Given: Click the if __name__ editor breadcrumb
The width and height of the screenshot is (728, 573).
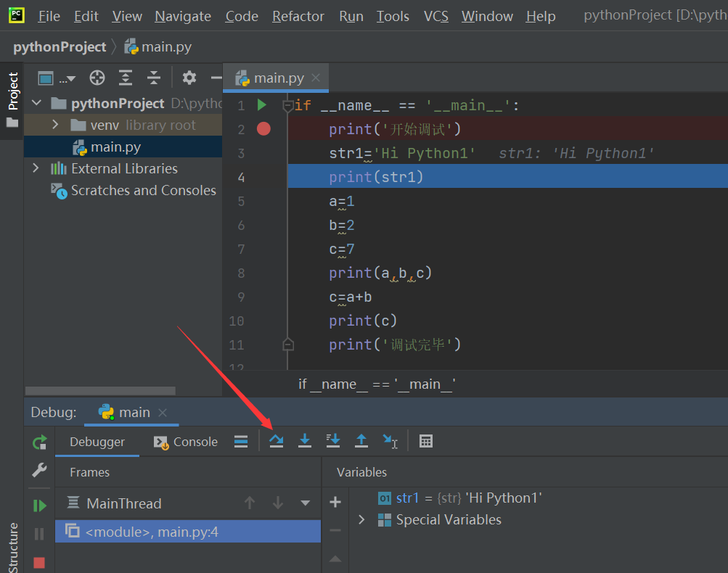Looking at the screenshot, I should (x=377, y=384).
